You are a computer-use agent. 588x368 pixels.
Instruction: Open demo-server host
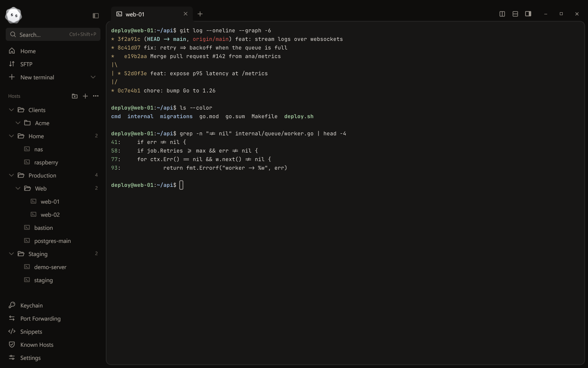(53, 267)
